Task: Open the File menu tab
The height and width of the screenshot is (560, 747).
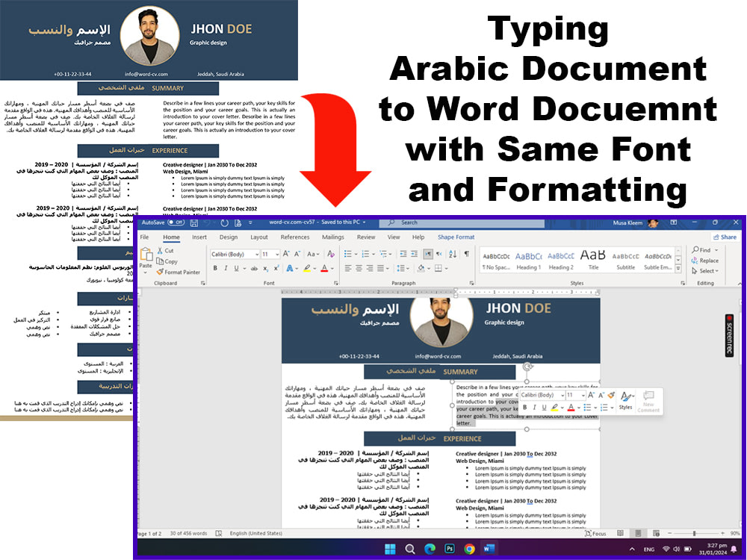Action: click(144, 237)
